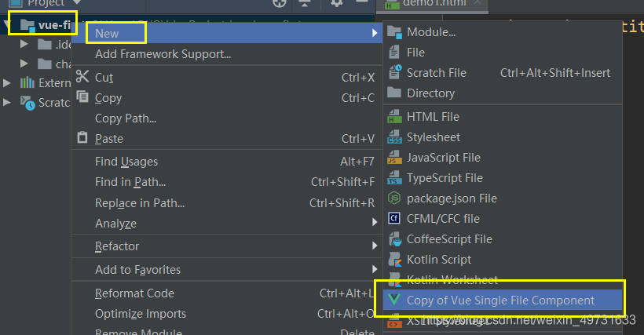The height and width of the screenshot is (335, 644).
Task: Expand the External Libraries node
Action: click(x=7, y=83)
